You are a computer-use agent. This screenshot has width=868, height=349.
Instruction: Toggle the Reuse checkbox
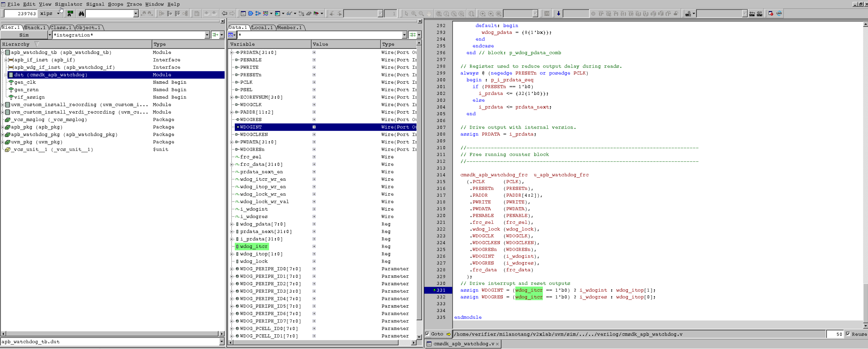(x=848, y=334)
